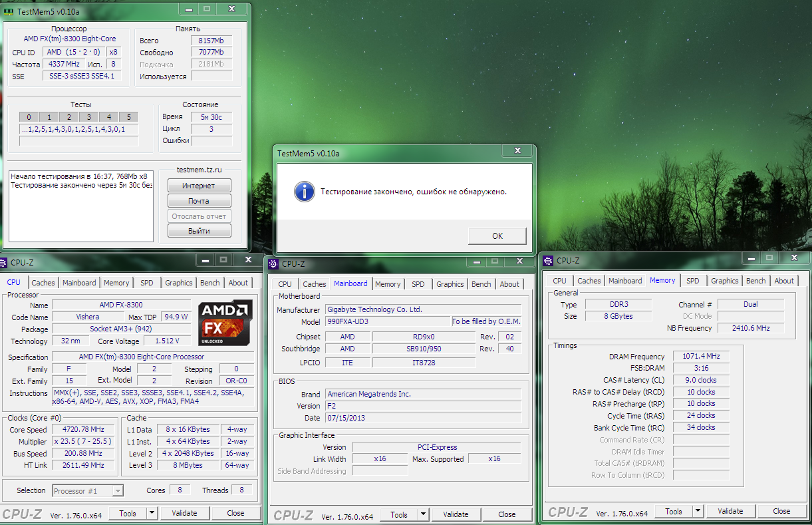
Task: Click motherboard model field 990FXA-UD3
Action: pyautogui.click(x=388, y=321)
